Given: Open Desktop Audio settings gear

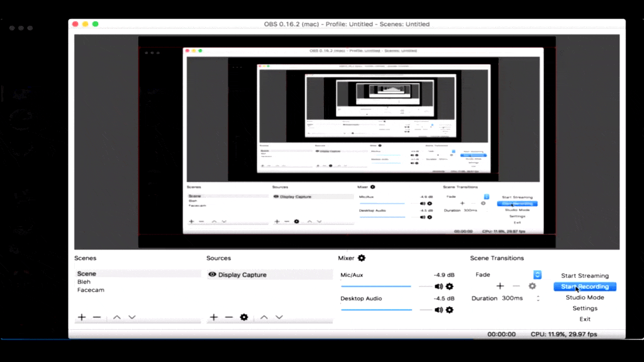Looking at the screenshot, I should pos(449,310).
